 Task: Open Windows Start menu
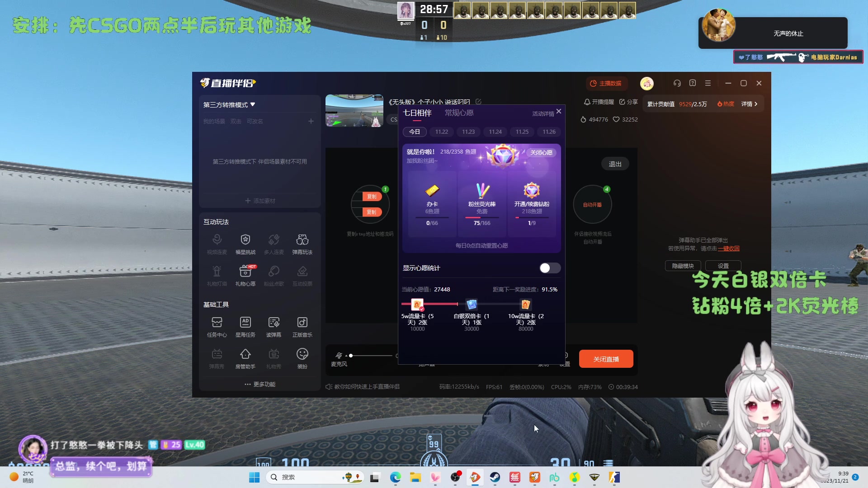pos(254,477)
